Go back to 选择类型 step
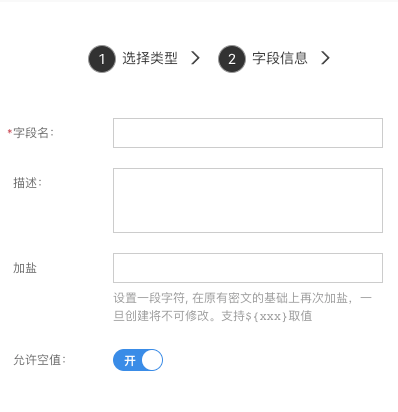The image size is (398, 412). pyautogui.click(x=150, y=58)
